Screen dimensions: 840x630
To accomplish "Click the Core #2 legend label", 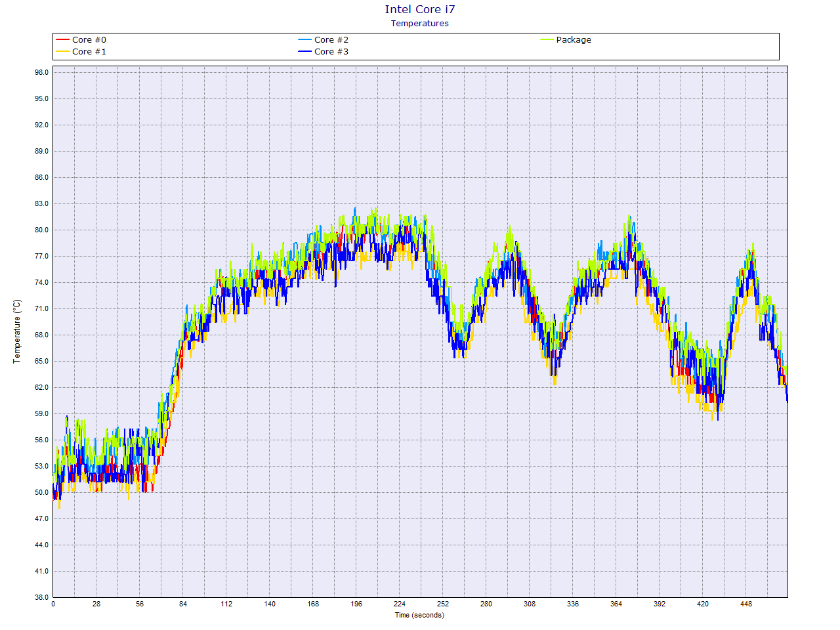I will tap(331, 40).
